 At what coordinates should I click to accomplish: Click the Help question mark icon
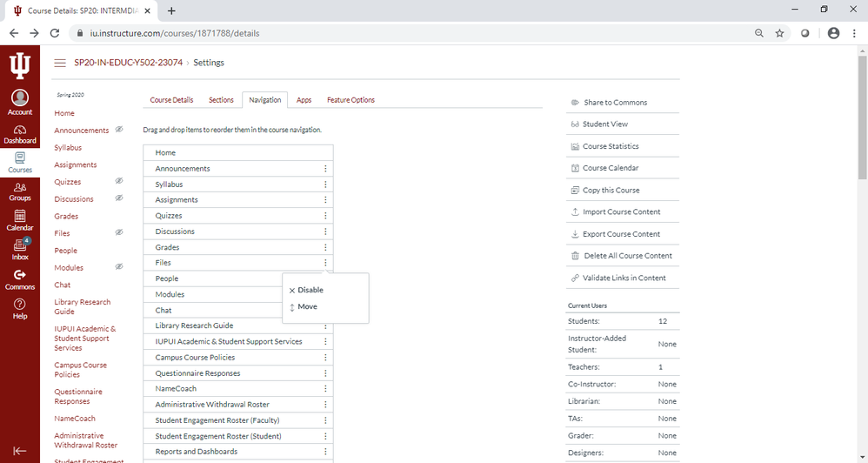click(19, 308)
